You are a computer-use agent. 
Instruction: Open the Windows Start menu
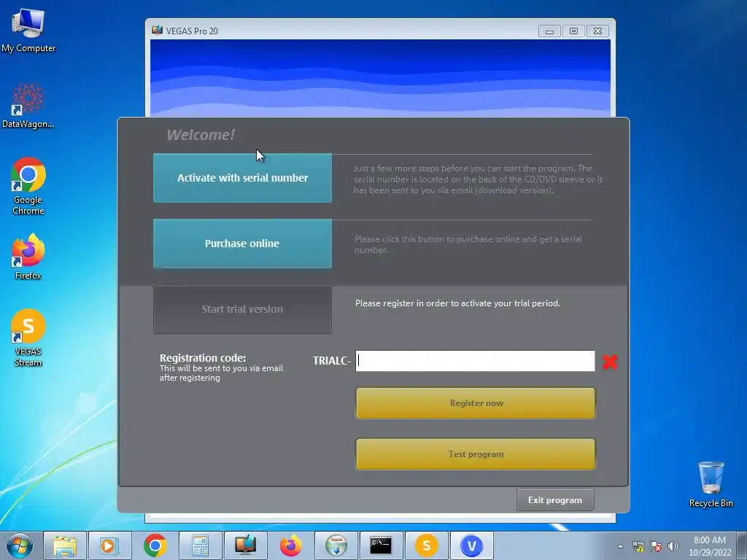pyautogui.click(x=20, y=545)
